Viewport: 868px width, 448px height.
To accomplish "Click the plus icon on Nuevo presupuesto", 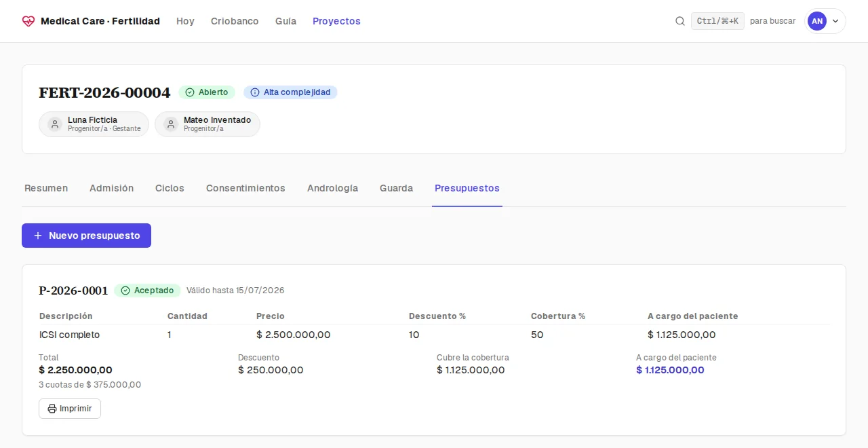I will coord(38,236).
